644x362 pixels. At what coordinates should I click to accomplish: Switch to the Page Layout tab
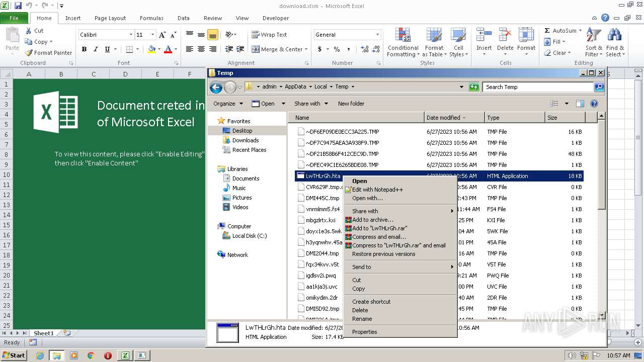click(110, 18)
